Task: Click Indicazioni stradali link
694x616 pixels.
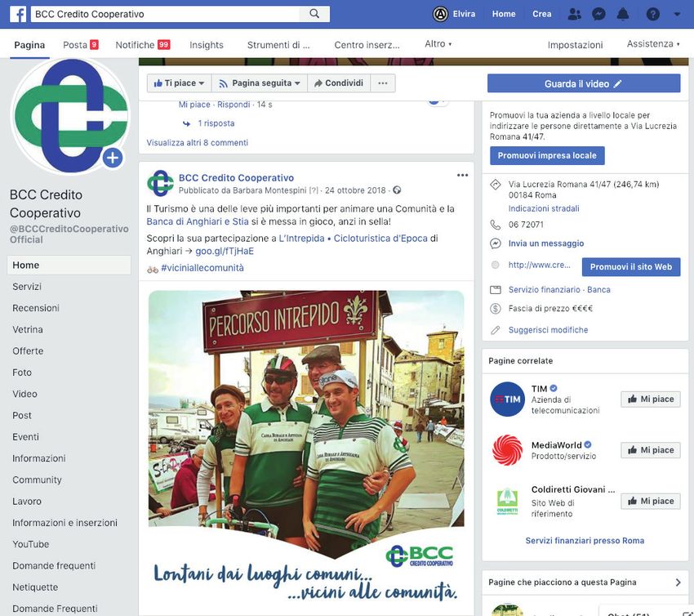Action: pyautogui.click(x=544, y=208)
